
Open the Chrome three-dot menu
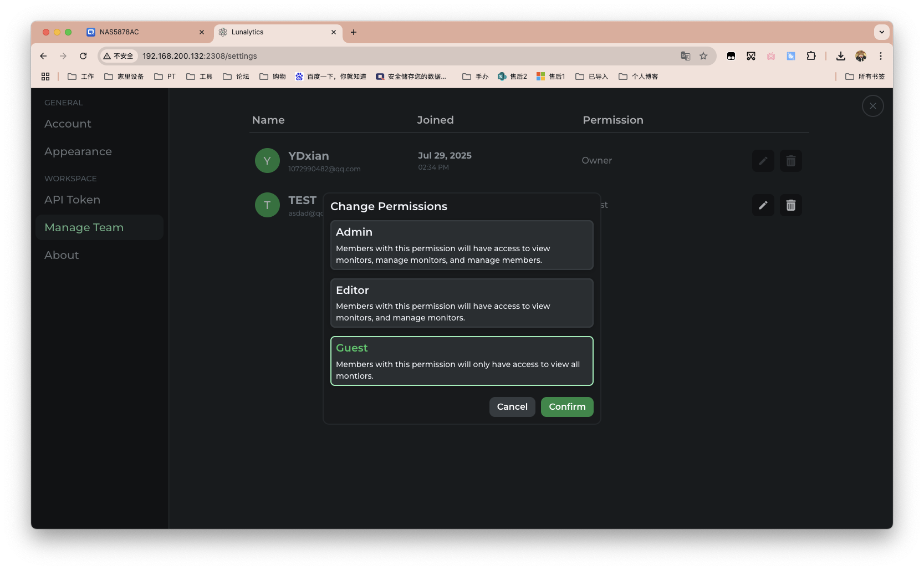point(880,56)
